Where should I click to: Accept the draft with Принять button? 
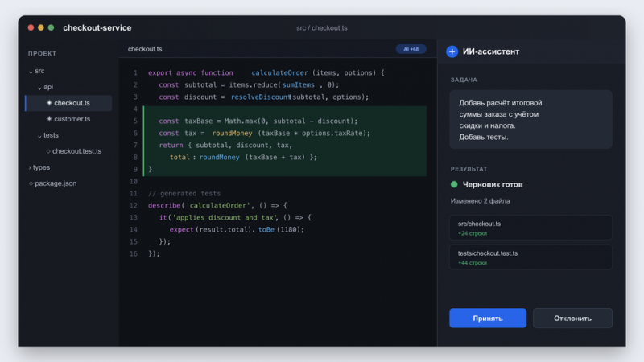pyautogui.click(x=488, y=318)
